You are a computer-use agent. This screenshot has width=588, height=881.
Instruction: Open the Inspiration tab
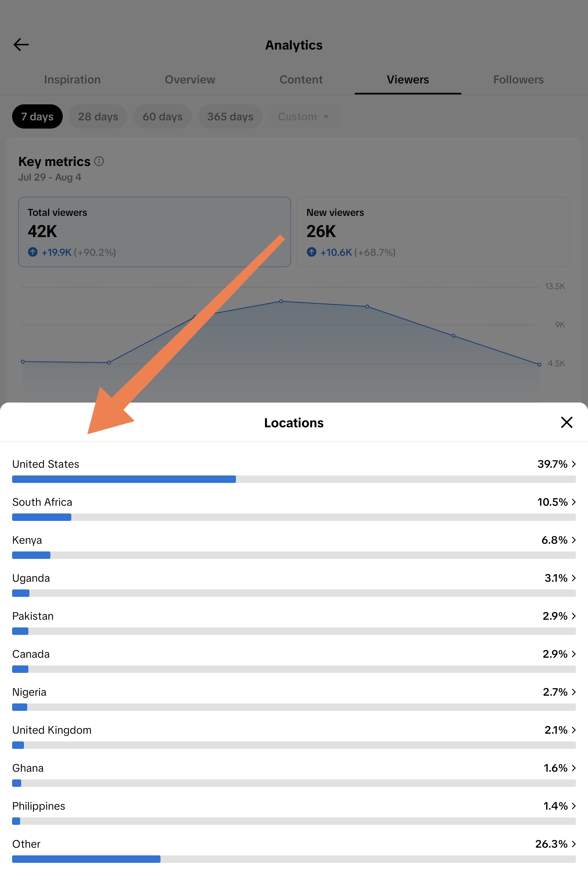72,80
